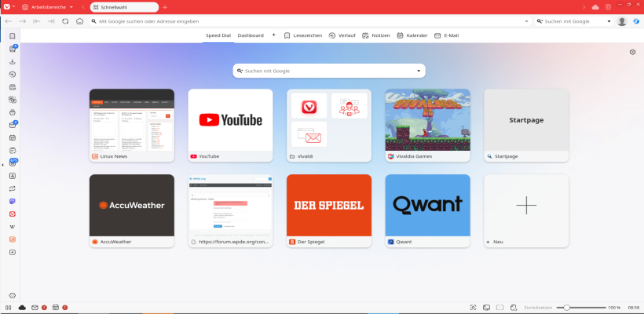The width and height of the screenshot is (644, 314).
Task: Open the red Vivaldi web panel in the sidebar
Action: pos(13,214)
